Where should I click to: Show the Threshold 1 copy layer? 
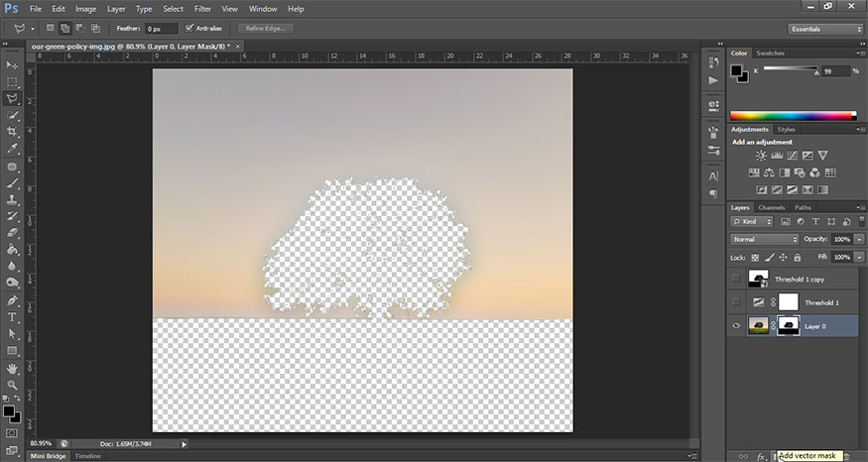pos(735,280)
